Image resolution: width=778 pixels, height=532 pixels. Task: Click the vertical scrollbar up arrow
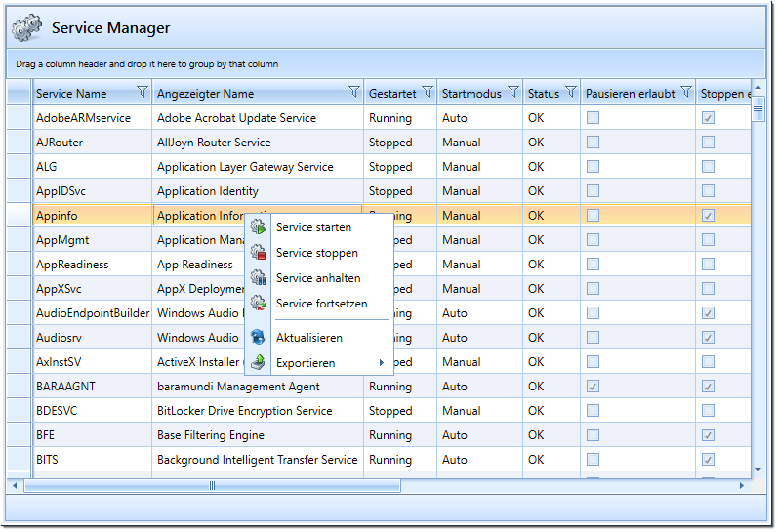click(x=758, y=87)
